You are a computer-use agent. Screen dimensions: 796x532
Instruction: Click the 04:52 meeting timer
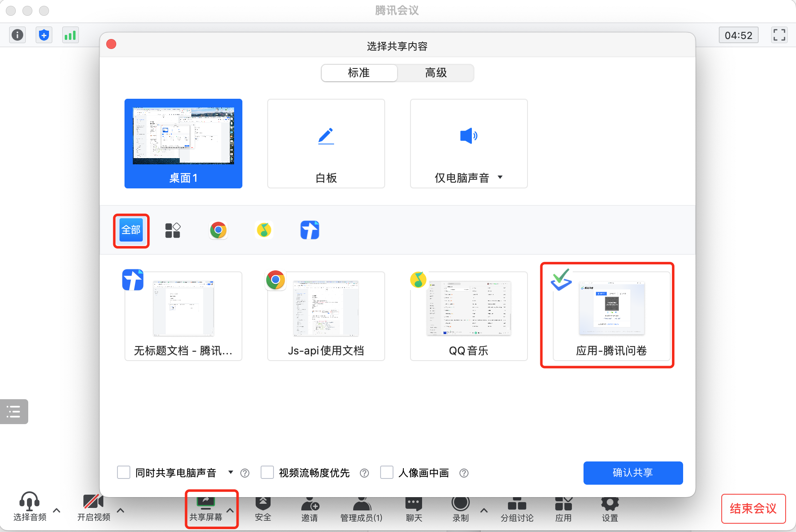point(738,35)
